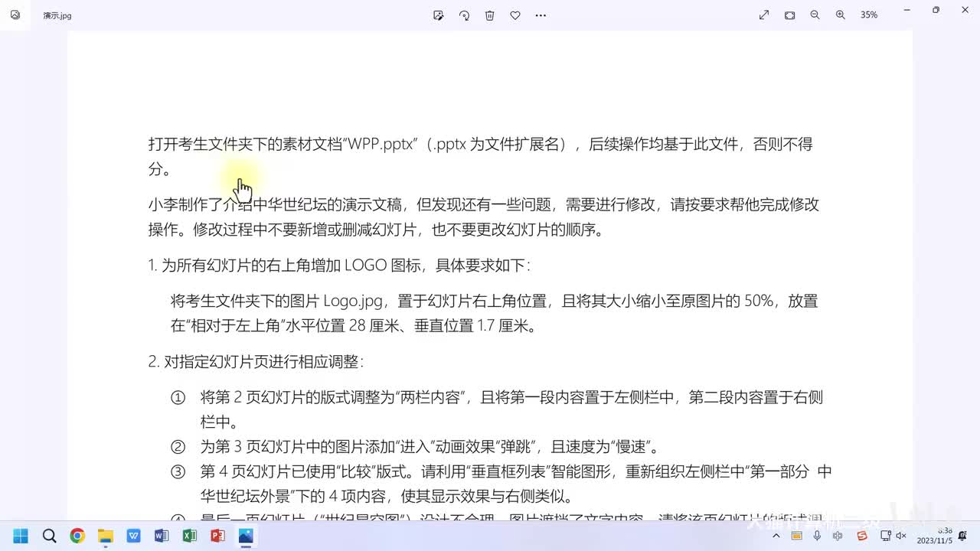Delete the photo with the trash icon
The image size is (980, 551).
point(490,15)
